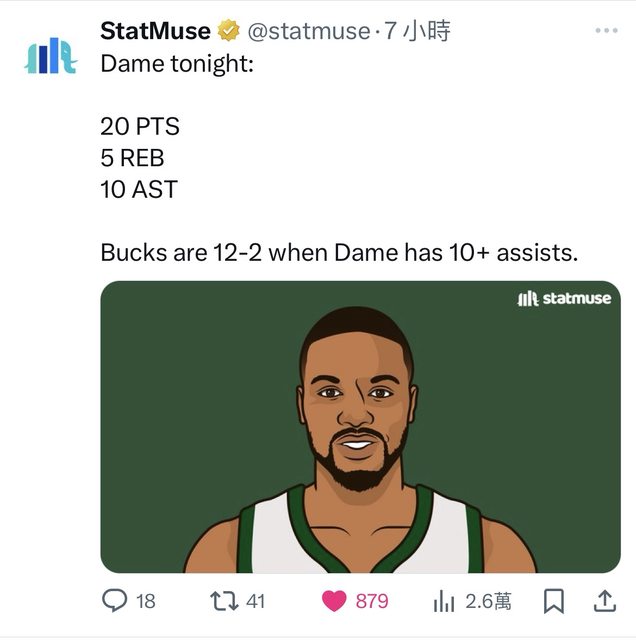
Task: Click the 879 likes count
Action: click(x=372, y=601)
